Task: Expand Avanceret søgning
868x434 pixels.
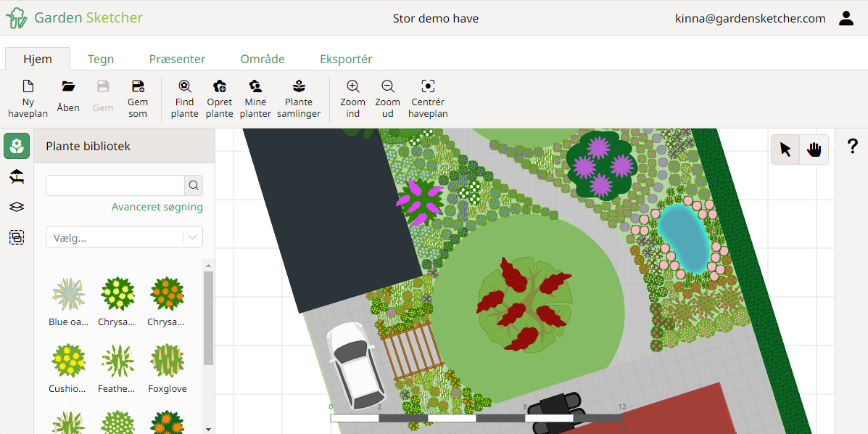Action: (x=157, y=206)
